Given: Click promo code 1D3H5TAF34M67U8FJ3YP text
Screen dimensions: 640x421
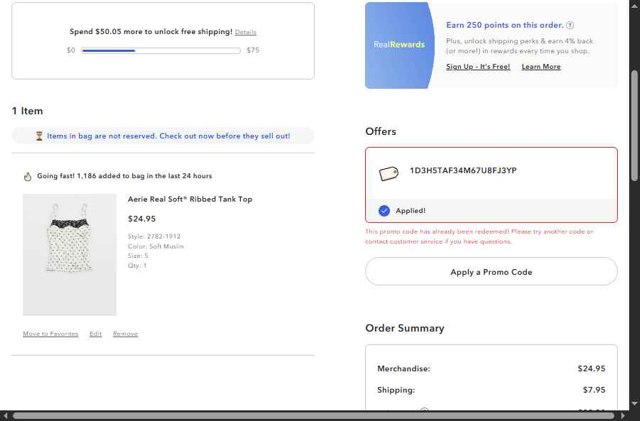Looking at the screenshot, I should 463,171.
